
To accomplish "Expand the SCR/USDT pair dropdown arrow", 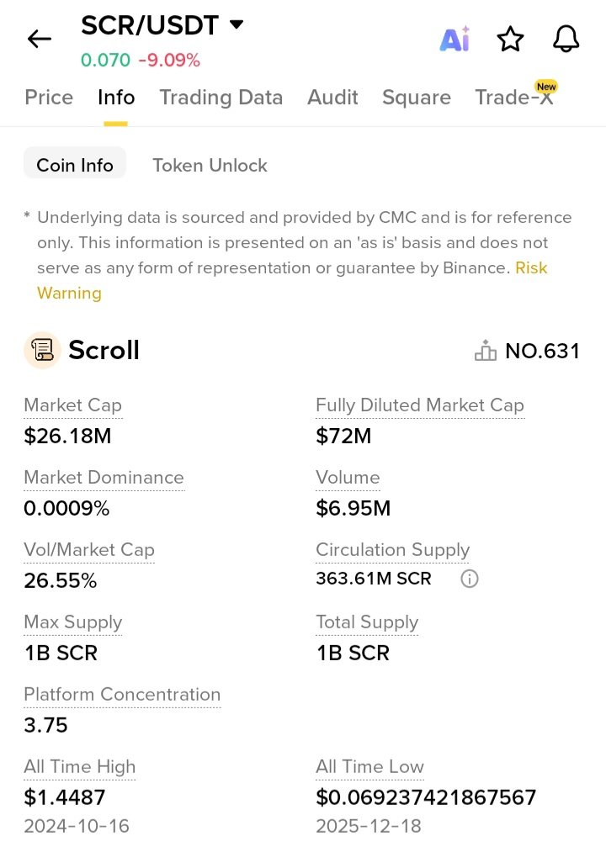I will [237, 24].
